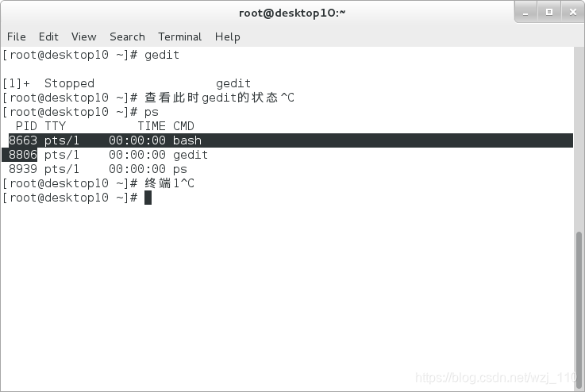585x392 pixels.
Task: Click the terminal cursor at last prompt
Action: (148, 198)
